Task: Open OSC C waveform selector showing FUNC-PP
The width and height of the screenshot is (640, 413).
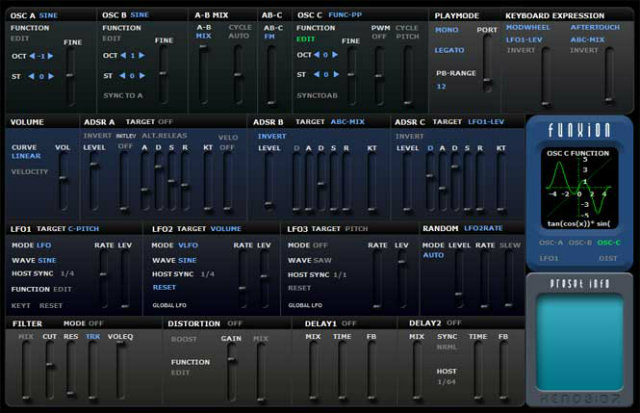Action: tap(345, 15)
